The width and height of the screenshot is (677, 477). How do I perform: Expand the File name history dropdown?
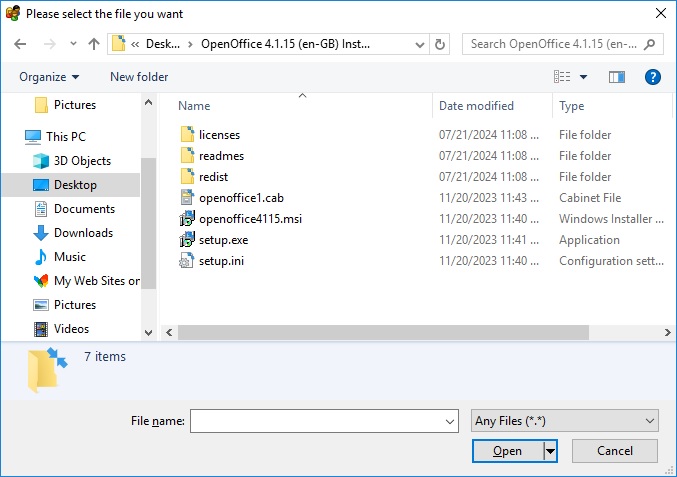click(450, 421)
